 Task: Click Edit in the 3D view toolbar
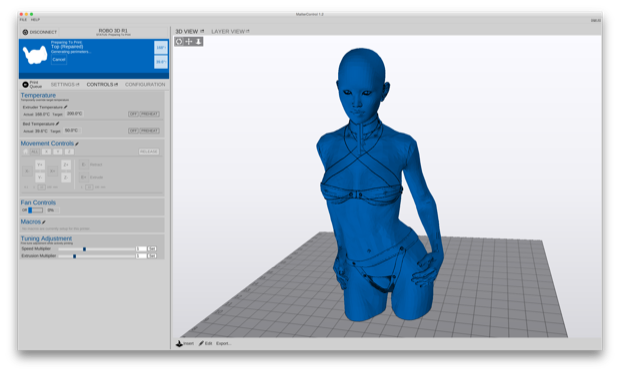[x=206, y=344]
